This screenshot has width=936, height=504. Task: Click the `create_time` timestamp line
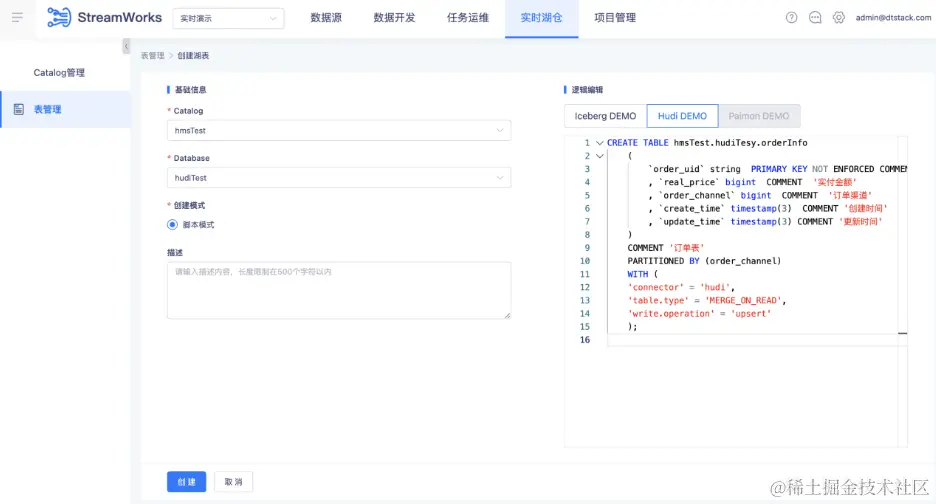[768, 208]
